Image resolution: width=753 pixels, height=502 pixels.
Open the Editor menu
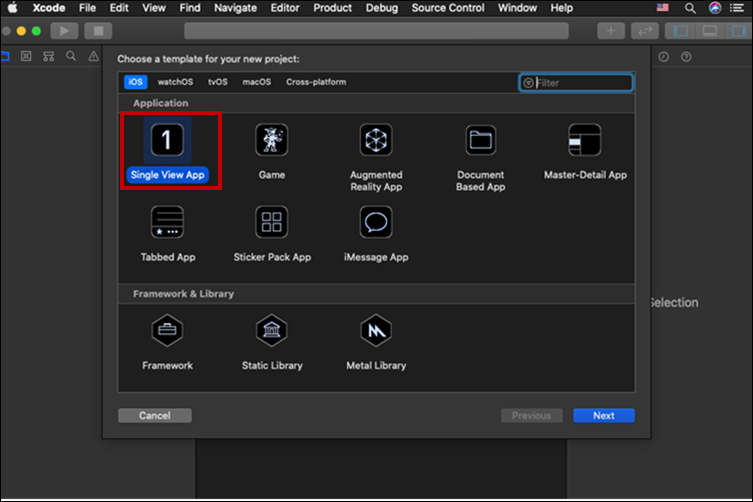click(285, 8)
